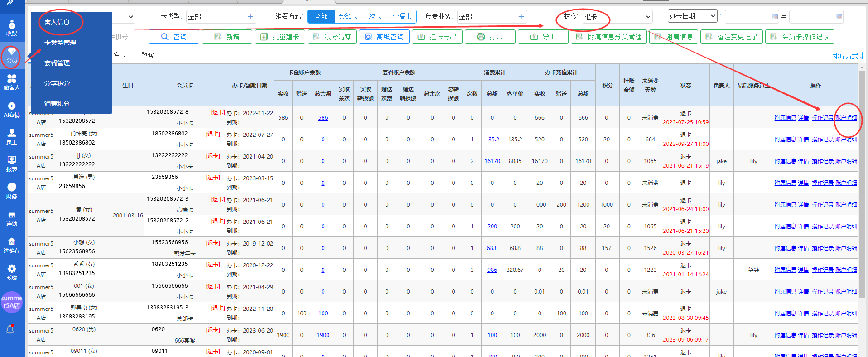Select 消费积分 in the member menu

click(x=57, y=104)
